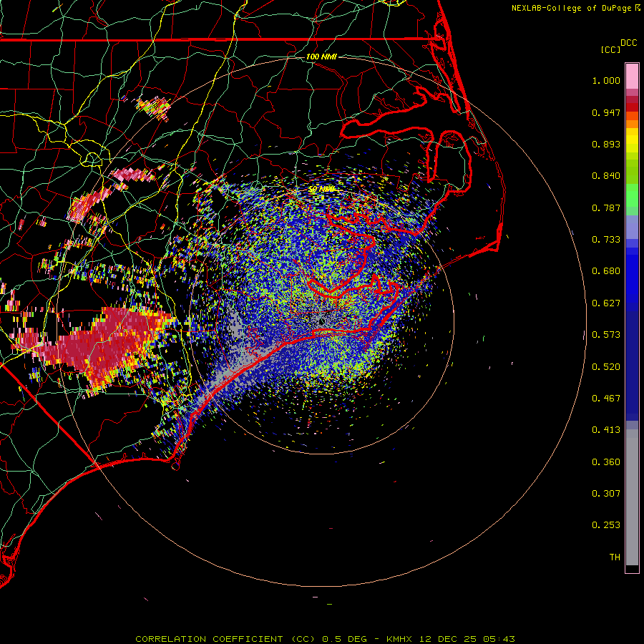Click the 50 NMI range ring label
The width and height of the screenshot is (644, 644).
pyautogui.click(x=321, y=189)
